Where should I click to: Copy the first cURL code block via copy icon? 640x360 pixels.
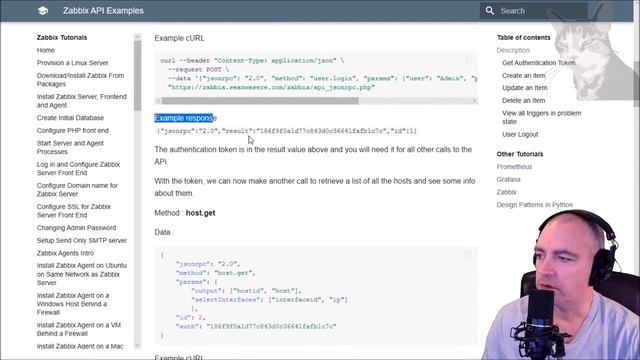pos(469,60)
